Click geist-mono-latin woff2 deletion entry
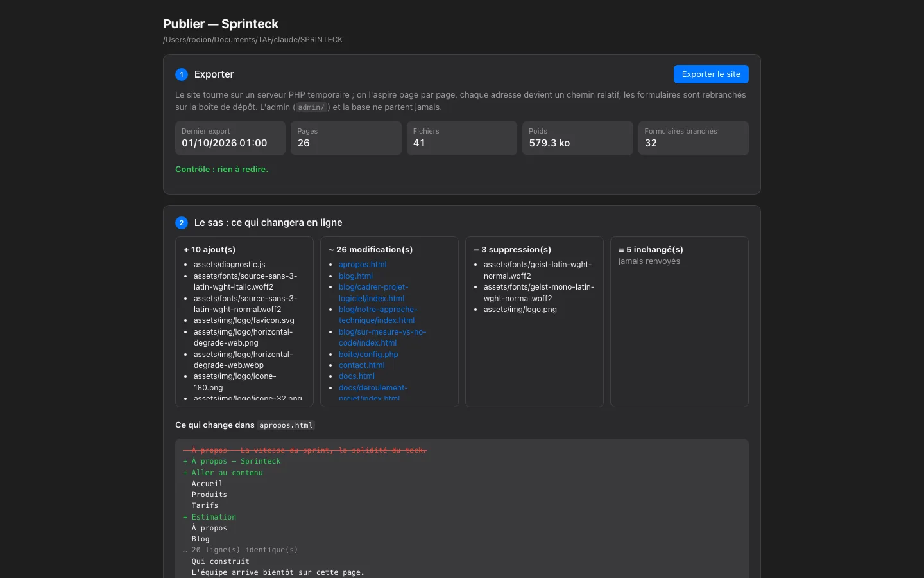The height and width of the screenshot is (578, 924). pos(539,293)
